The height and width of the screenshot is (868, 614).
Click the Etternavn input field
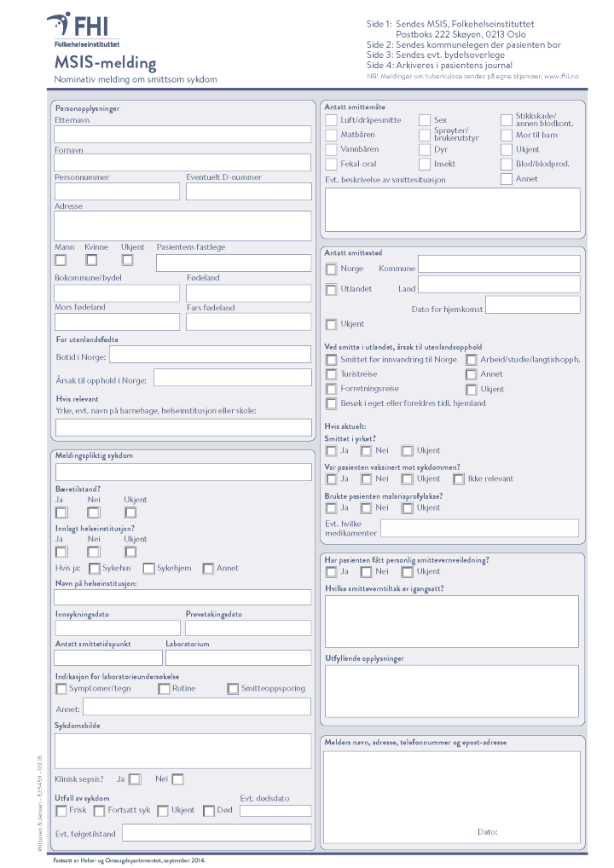pos(182,134)
